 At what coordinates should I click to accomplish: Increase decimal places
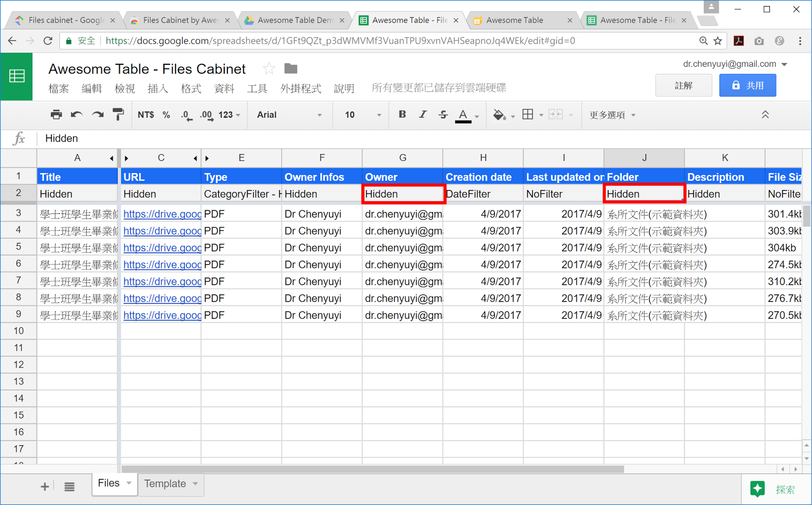[206, 115]
